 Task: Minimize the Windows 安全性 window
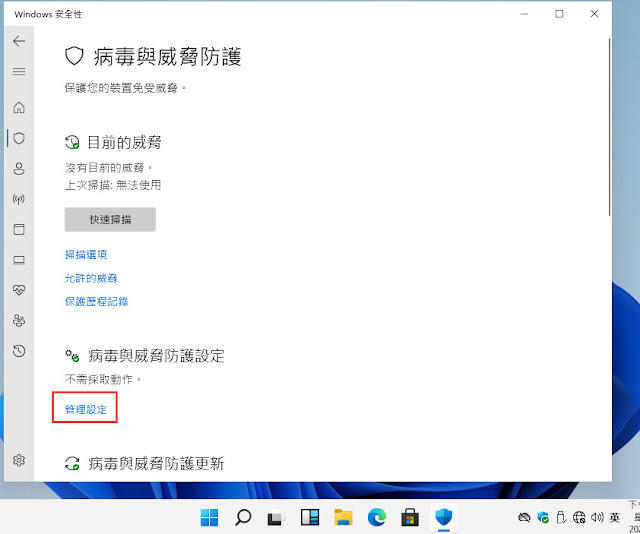[x=524, y=14]
